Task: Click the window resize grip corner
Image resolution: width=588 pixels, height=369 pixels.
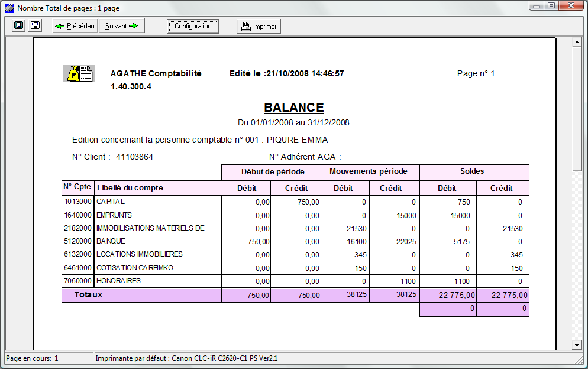Action: pyautogui.click(x=579, y=360)
